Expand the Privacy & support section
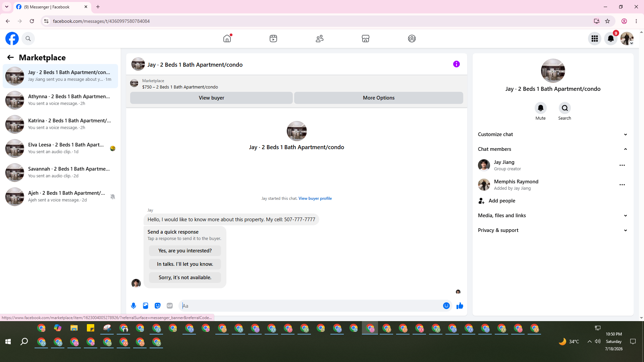644x362 pixels. click(553, 230)
